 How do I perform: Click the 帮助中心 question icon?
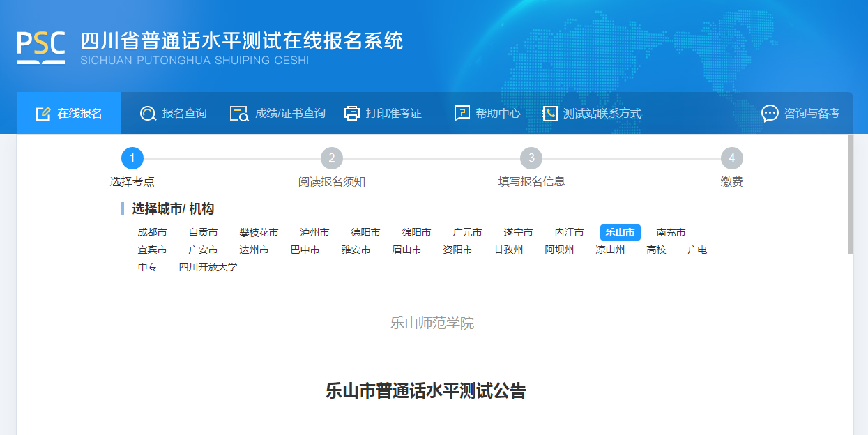tap(462, 114)
